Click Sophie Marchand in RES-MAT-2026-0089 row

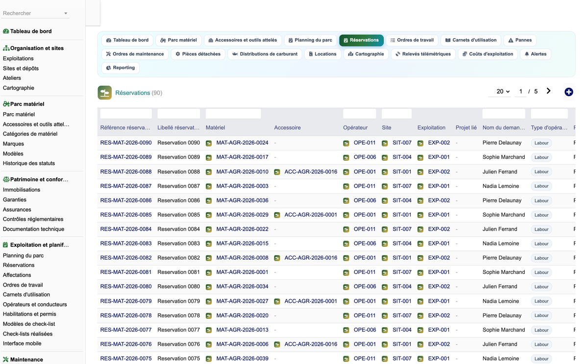pyautogui.click(x=504, y=157)
